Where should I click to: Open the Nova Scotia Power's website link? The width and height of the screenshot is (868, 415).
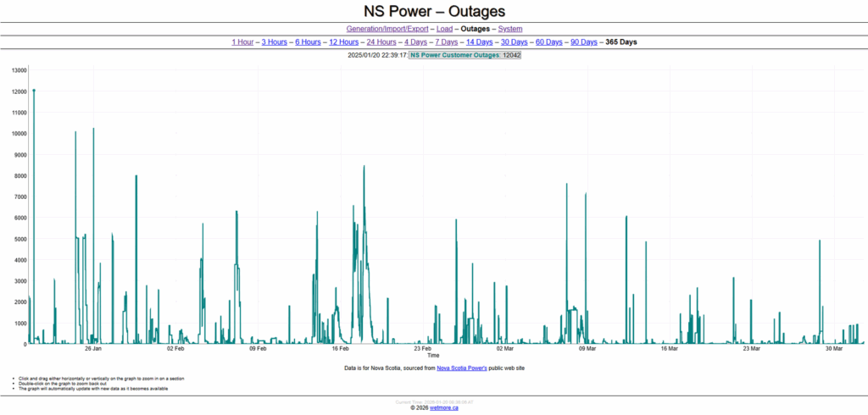click(x=467, y=368)
